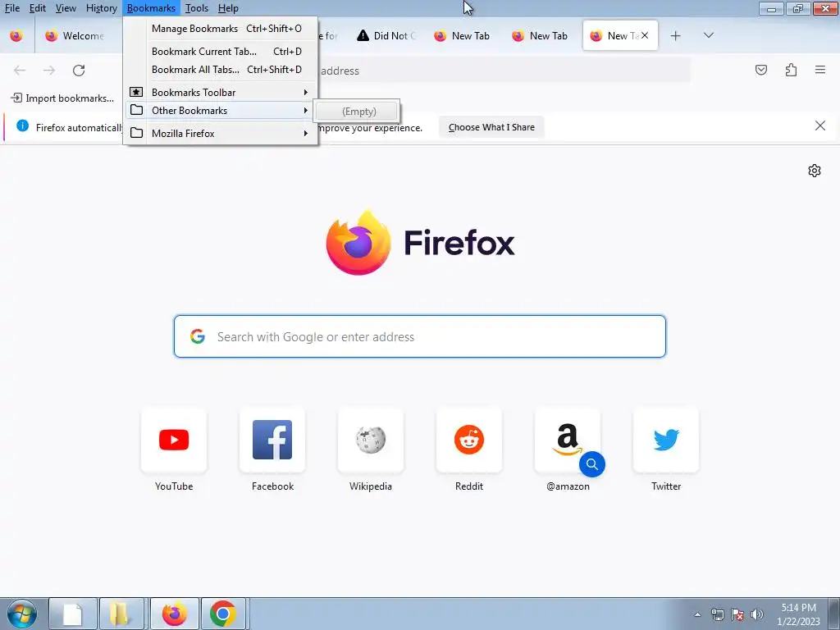This screenshot has width=840, height=630.
Task: Open the Extensions puzzle icon
Action: point(791,71)
